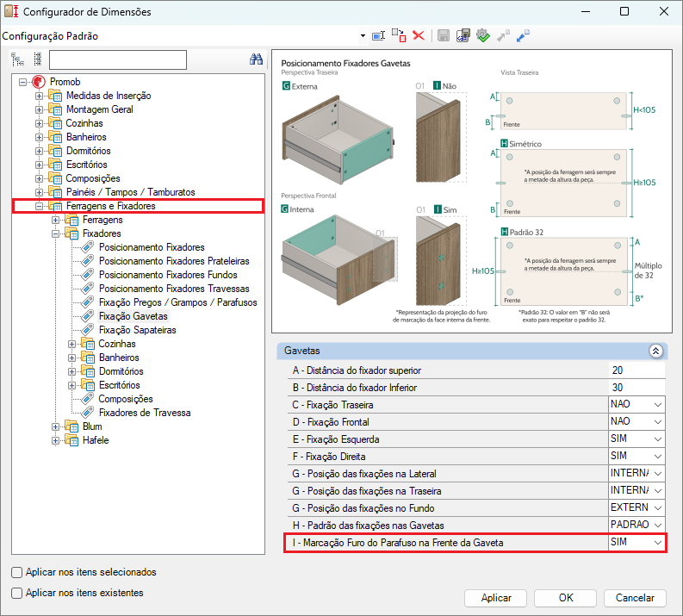The height and width of the screenshot is (616, 683).
Task: Enable 'Aplicar nos itens selecionados' checkbox
Action: (17, 572)
